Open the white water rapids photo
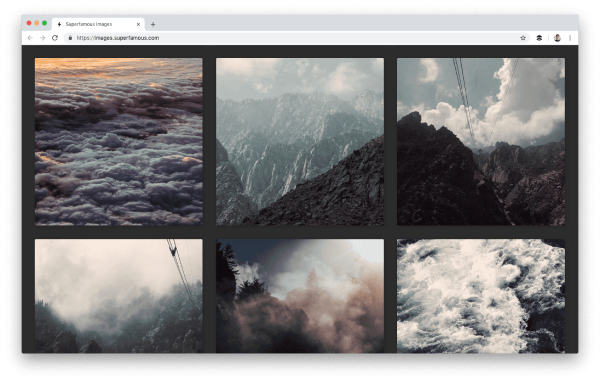Viewport: 600px width, 382px height. point(481,296)
